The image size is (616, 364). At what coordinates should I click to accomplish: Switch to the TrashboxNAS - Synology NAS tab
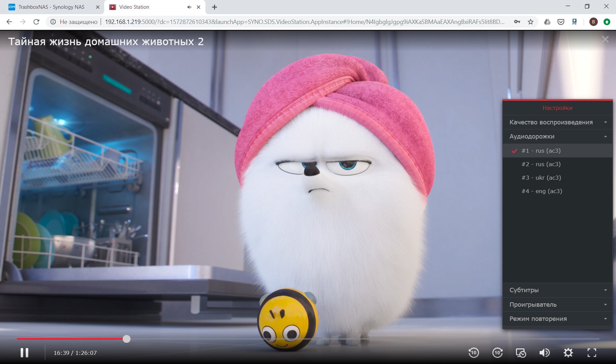pos(51,7)
